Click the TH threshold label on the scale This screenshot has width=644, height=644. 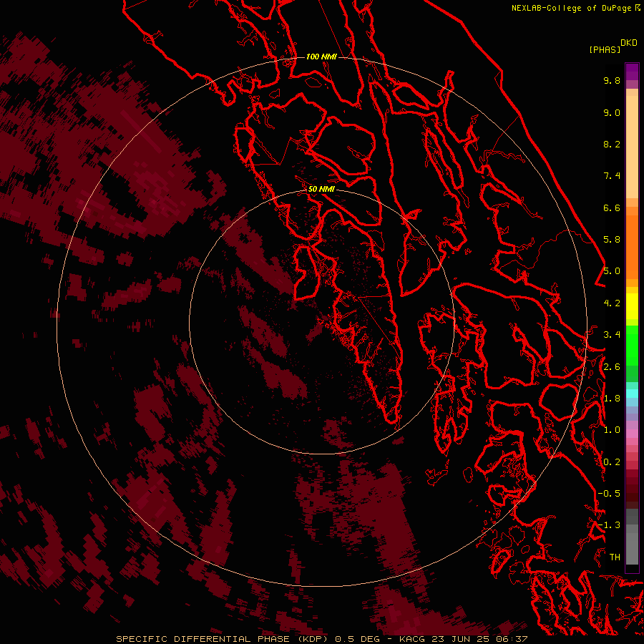tap(615, 557)
